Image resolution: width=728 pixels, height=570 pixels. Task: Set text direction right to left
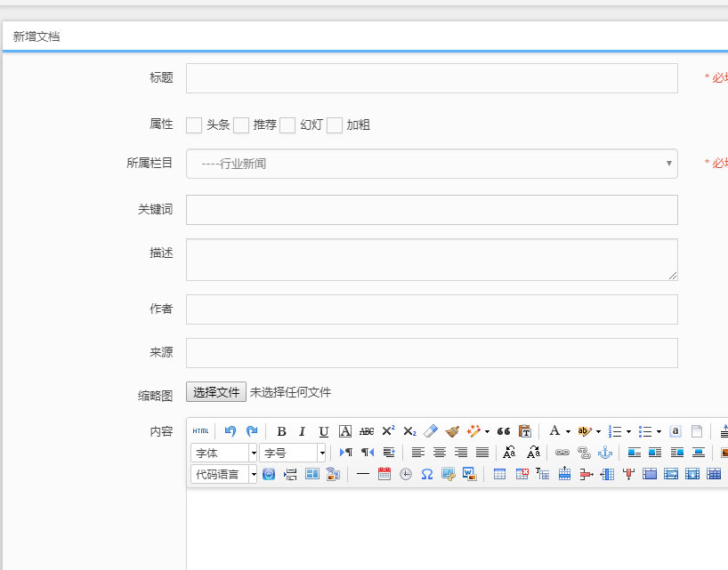click(x=368, y=453)
